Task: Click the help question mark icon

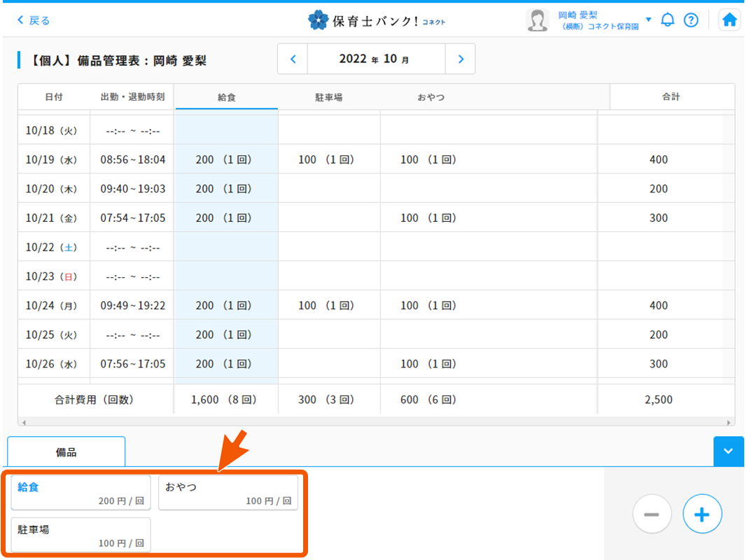Action: tap(691, 20)
